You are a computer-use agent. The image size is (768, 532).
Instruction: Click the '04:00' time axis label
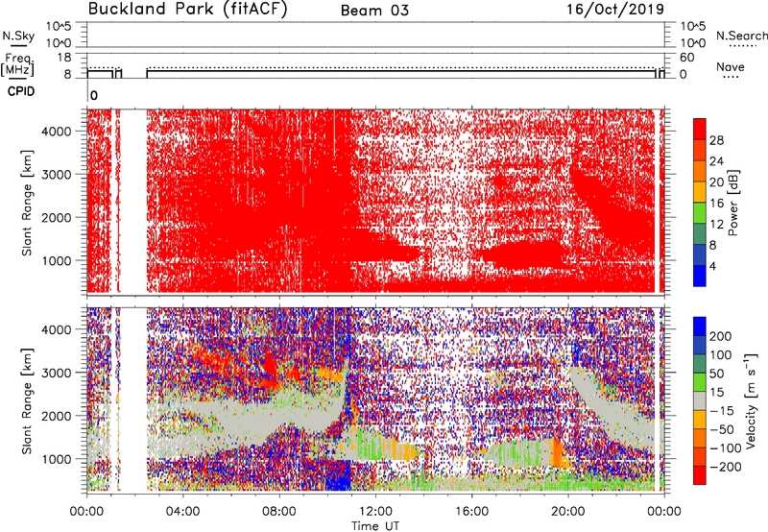tap(183, 512)
